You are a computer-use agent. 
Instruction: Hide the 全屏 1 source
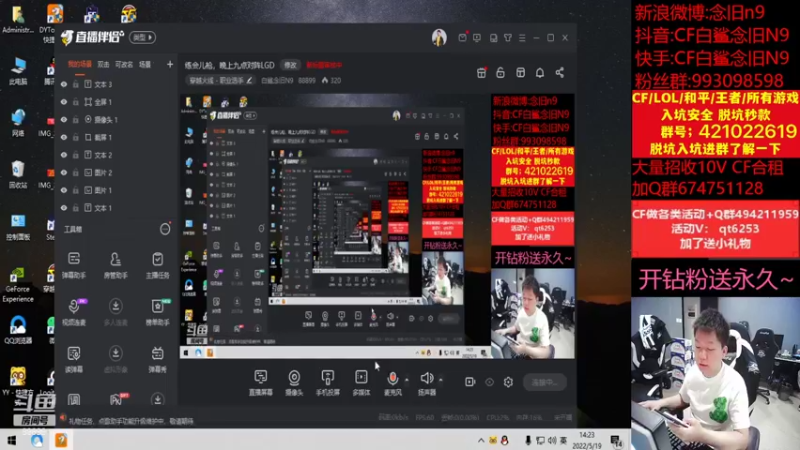click(64, 102)
